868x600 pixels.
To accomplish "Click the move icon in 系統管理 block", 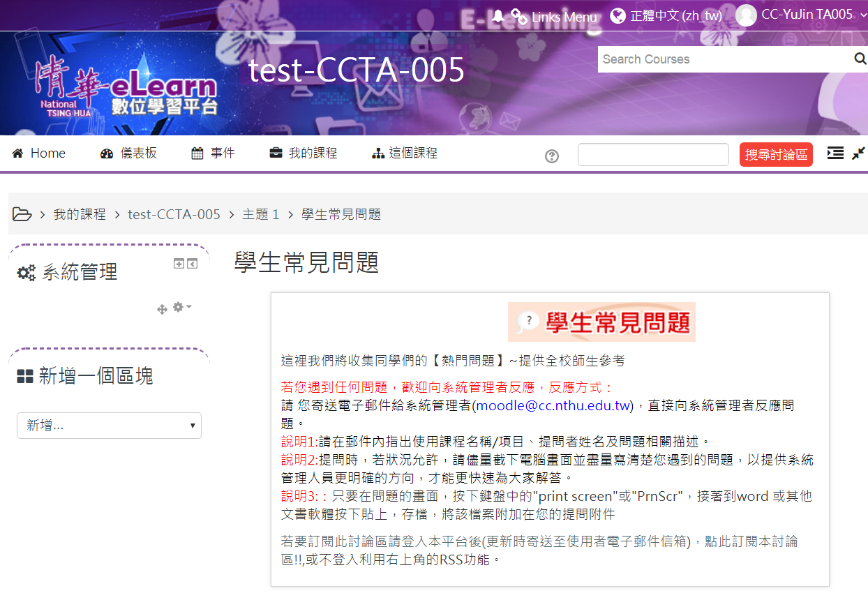I will [x=162, y=309].
